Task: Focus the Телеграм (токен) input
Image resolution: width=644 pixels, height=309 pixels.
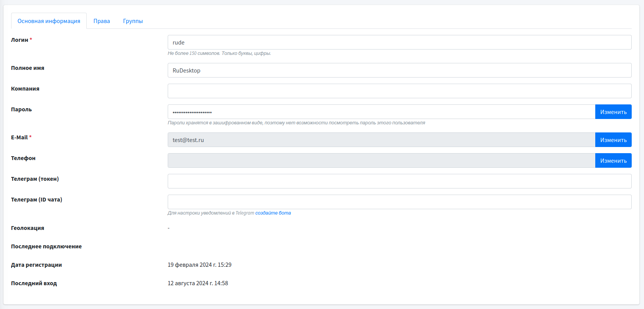Action: [x=399, y=182]
